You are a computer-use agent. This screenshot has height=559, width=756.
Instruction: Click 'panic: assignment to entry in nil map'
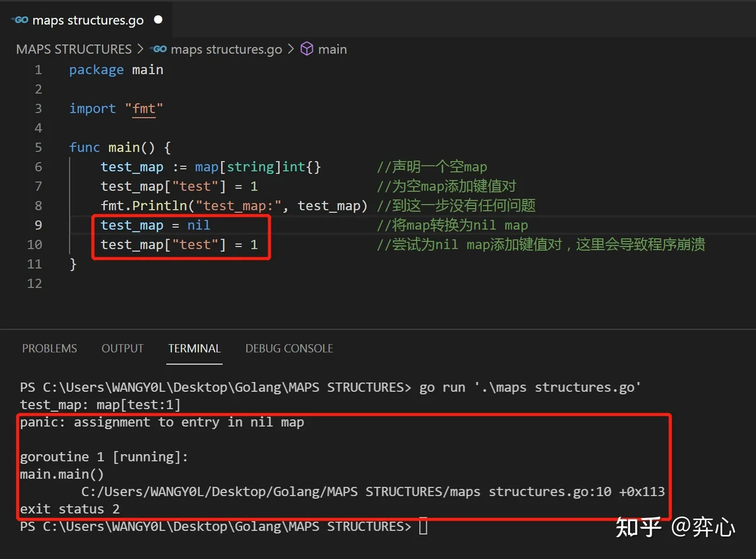[162, 422]
